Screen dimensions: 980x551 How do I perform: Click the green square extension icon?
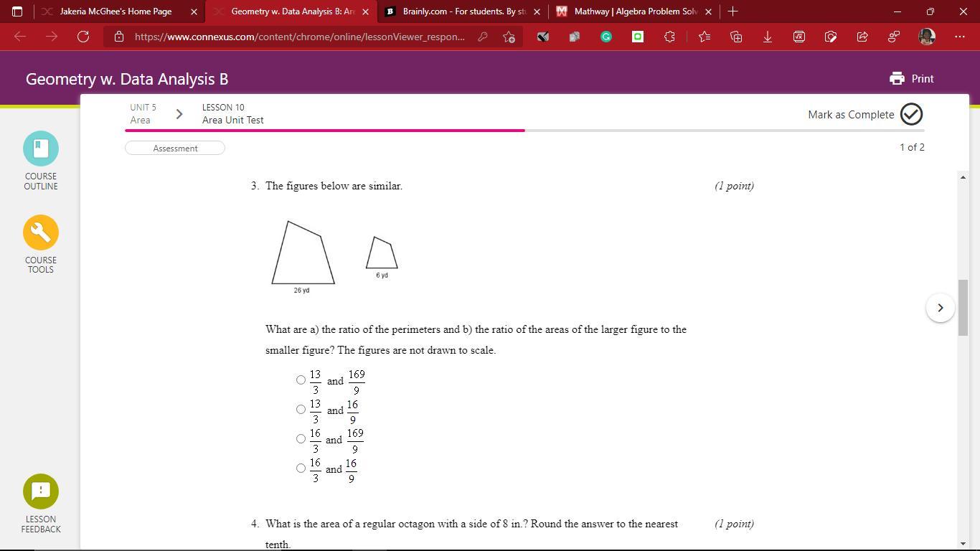[x=638, y=37]
